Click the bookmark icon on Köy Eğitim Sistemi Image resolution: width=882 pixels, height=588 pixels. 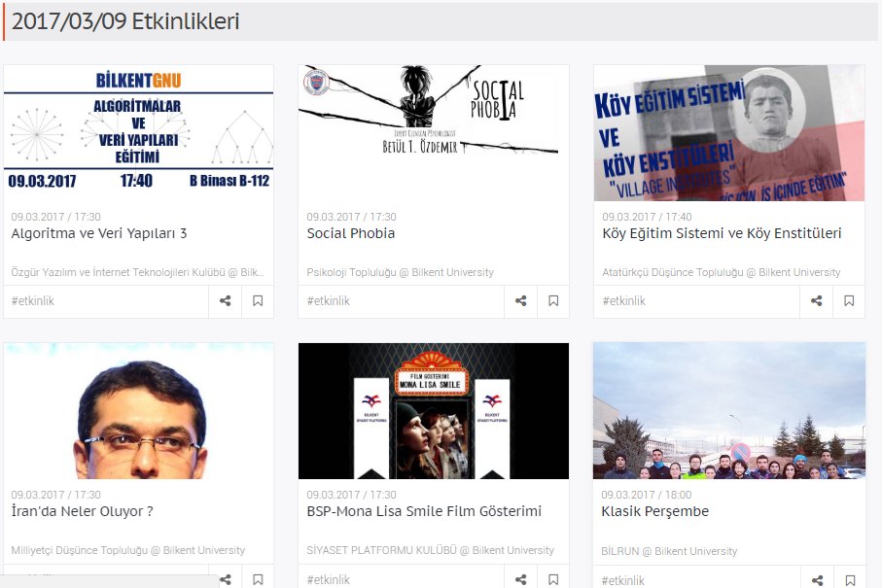point(849,301)
